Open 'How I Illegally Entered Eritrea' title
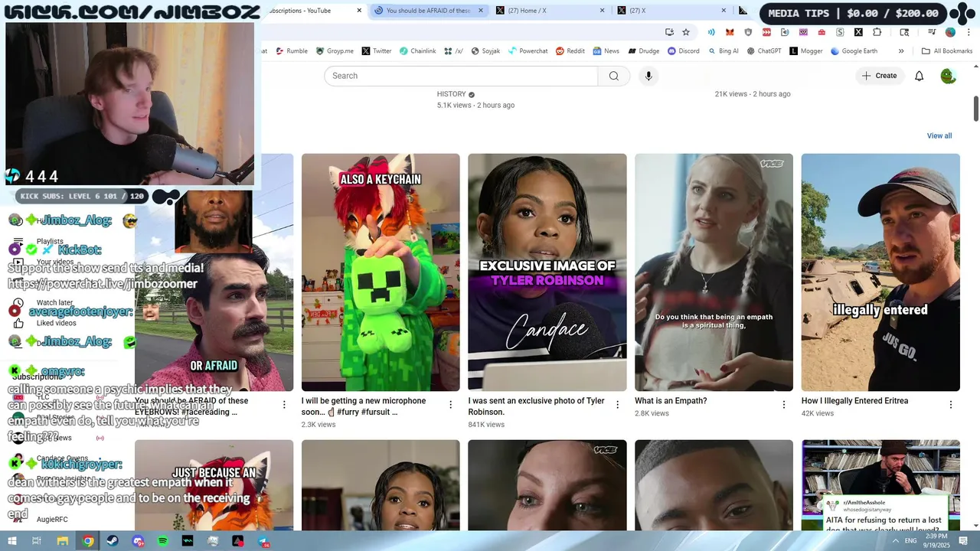Viewport: 980px width, 551px height. click(854, 401)
